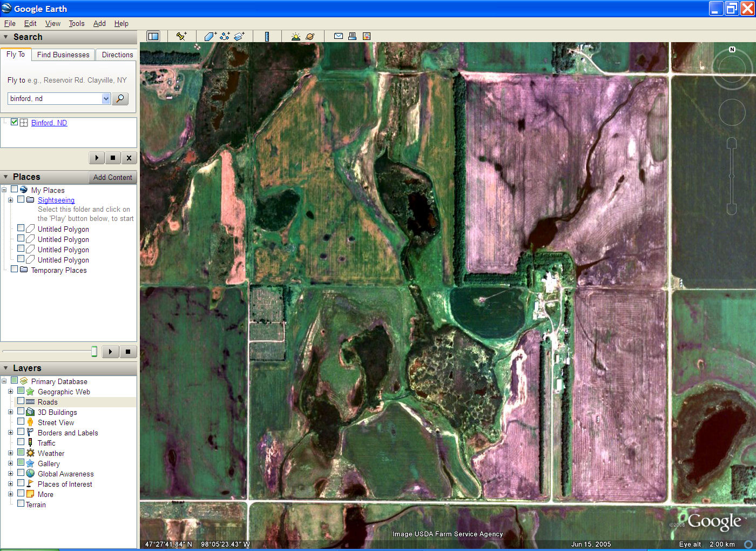This screenshot has height=551, width=756.
Task: Open the File menu
Action: (x=10, y=23)
